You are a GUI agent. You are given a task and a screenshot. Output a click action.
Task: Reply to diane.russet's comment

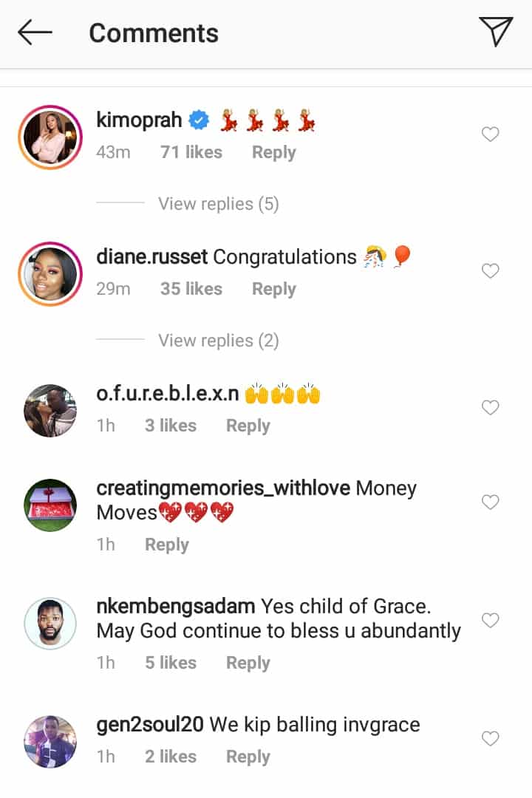273,289
